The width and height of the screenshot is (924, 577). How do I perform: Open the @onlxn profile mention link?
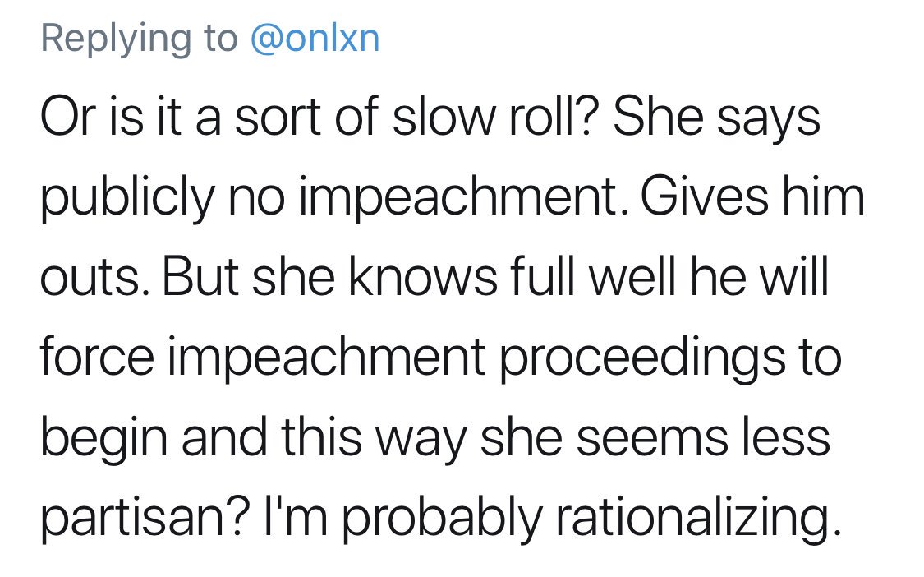click(x=315, y=39)
